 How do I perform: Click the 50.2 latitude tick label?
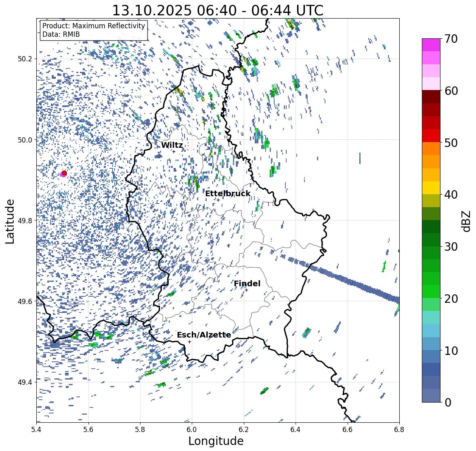(x=25, y=59)
